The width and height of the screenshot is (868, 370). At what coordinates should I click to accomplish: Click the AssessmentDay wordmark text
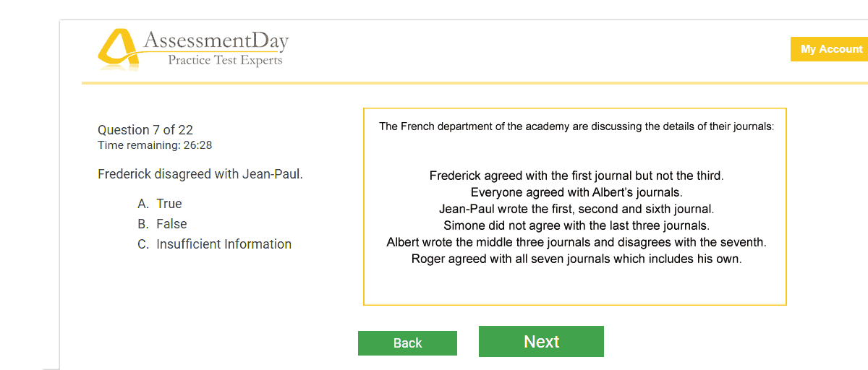[x=216, y=40]
